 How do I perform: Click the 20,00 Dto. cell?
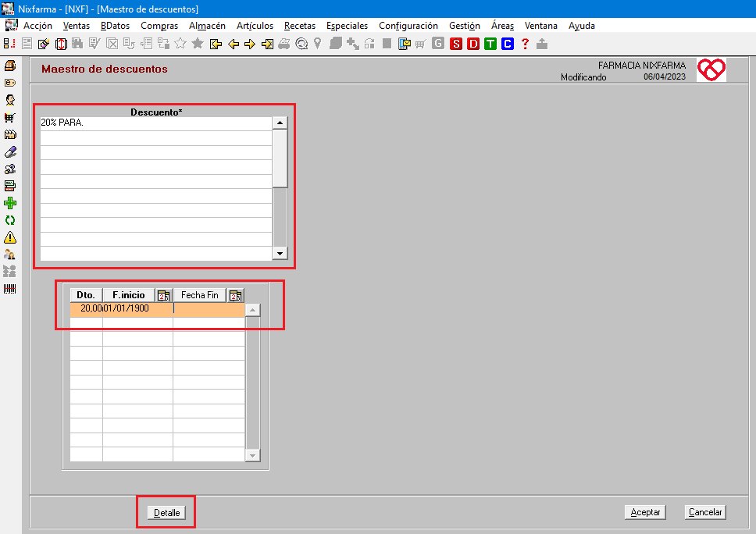(x=87, y=308)
